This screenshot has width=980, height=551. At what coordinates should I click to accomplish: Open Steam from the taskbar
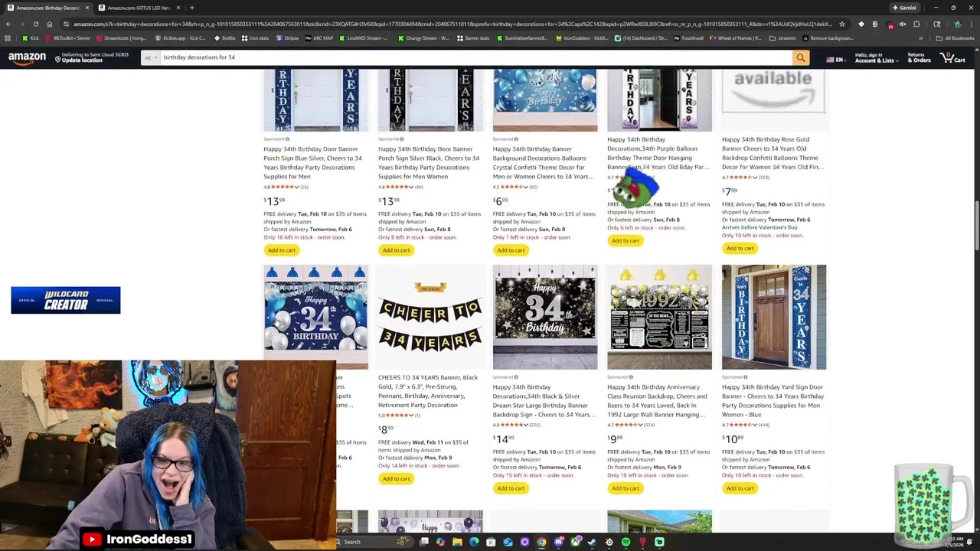click(591, 542)
